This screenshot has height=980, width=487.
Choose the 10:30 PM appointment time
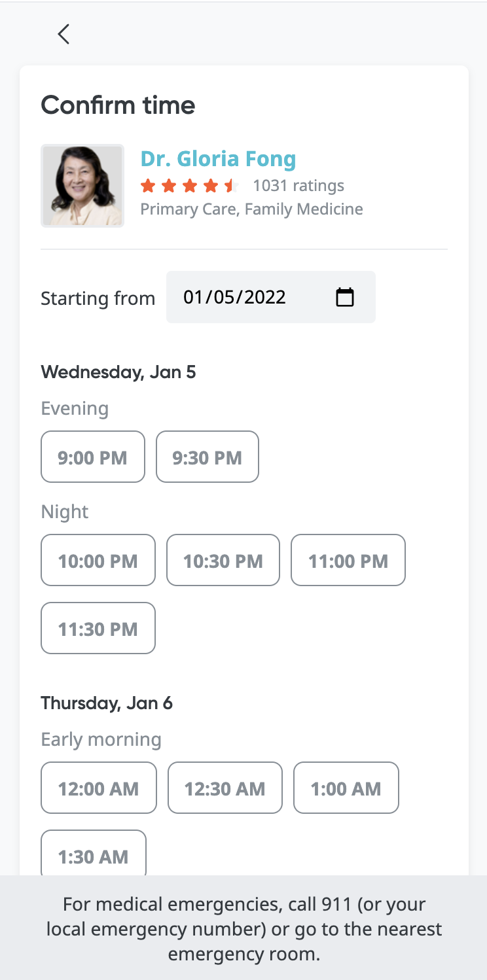(223, 561)
